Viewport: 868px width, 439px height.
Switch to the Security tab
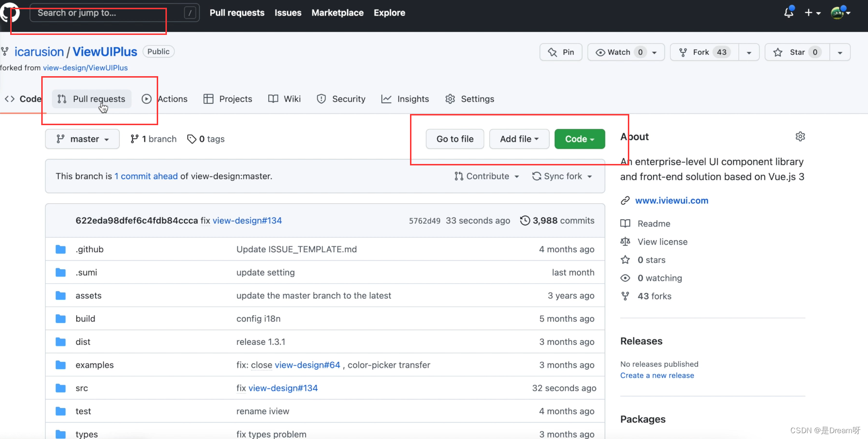(341, 99)
